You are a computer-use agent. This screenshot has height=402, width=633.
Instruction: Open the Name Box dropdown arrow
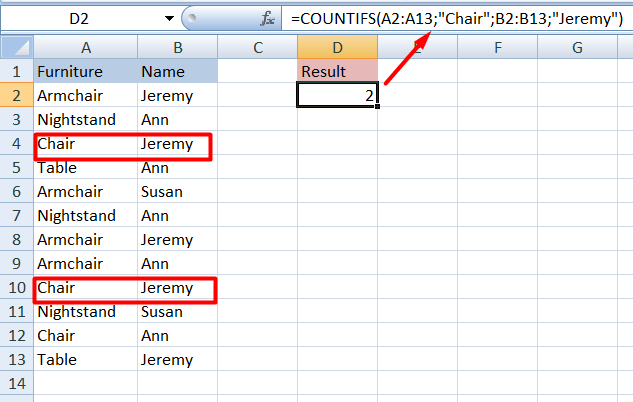(x=169, y=19)
